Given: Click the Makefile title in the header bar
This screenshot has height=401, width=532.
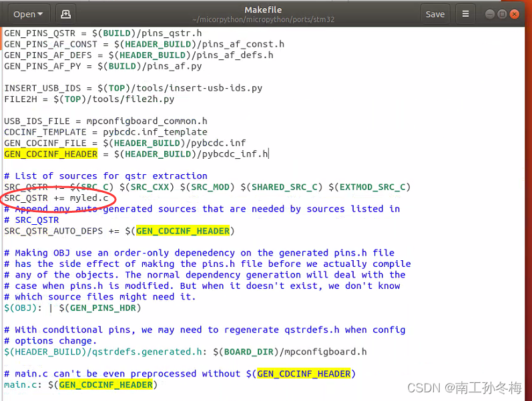Looking at the screenshot, I should 263,10.
